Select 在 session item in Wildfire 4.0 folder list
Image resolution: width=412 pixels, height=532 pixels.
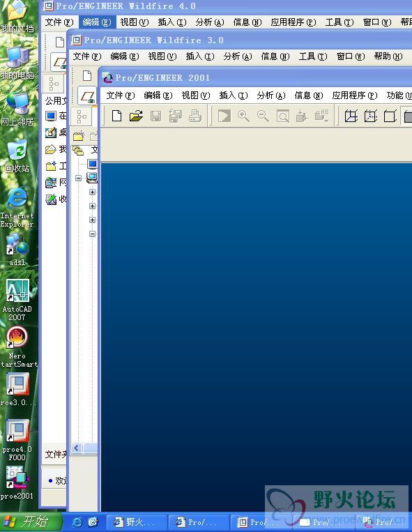pyautogui.click(x=56, y=116)
